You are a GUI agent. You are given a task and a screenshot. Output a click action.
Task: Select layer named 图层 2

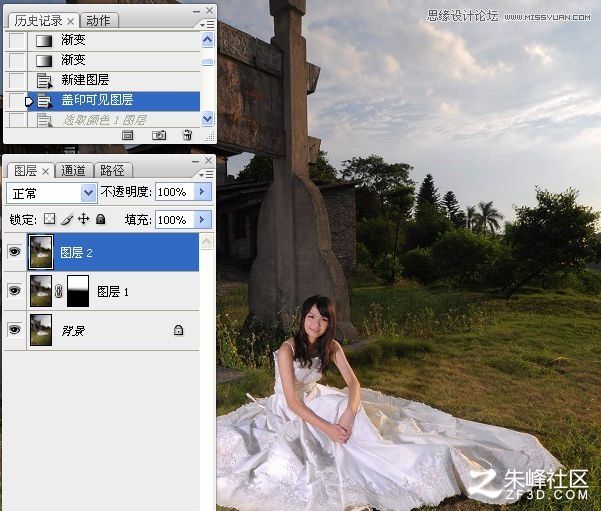tap(77, 253)
